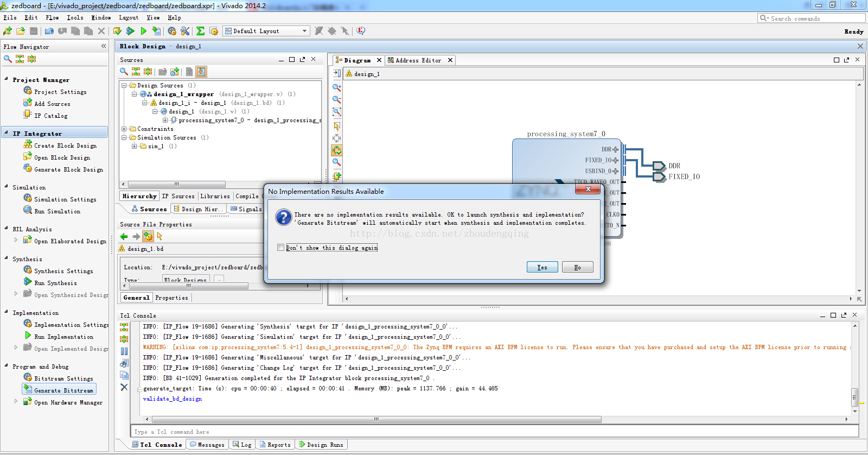Open the Messages tab
Image resolution: width=868 pixels, height=455 pixels.
click(x=207, y=445)
